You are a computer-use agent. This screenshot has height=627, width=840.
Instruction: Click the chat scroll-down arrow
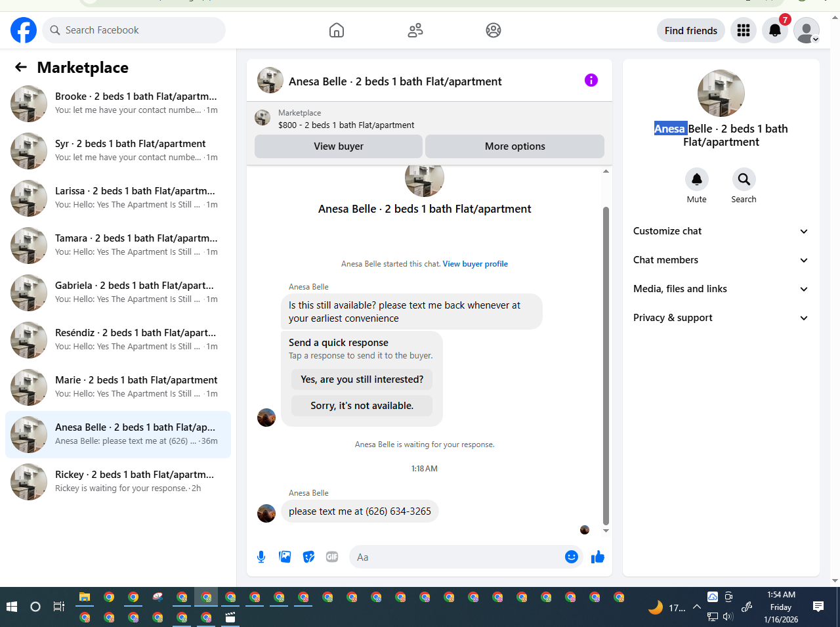[x=606, y=530]
